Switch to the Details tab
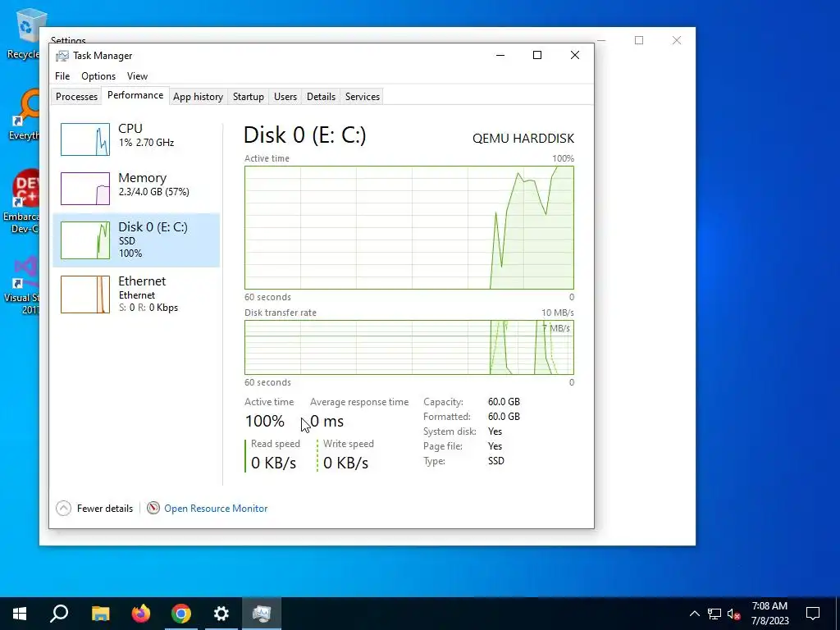Image resolution: width=840 pixels, height=630 pixels. coord(321,97)
